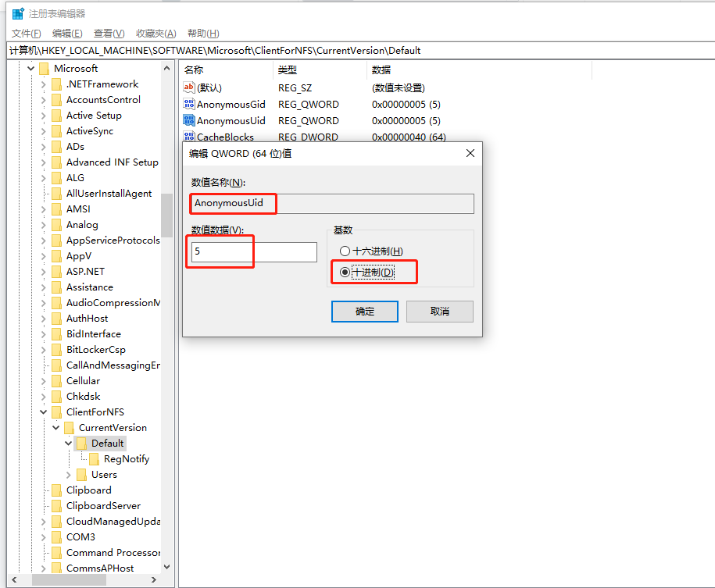Click the 数值数据 value data field

coord(254,251)
